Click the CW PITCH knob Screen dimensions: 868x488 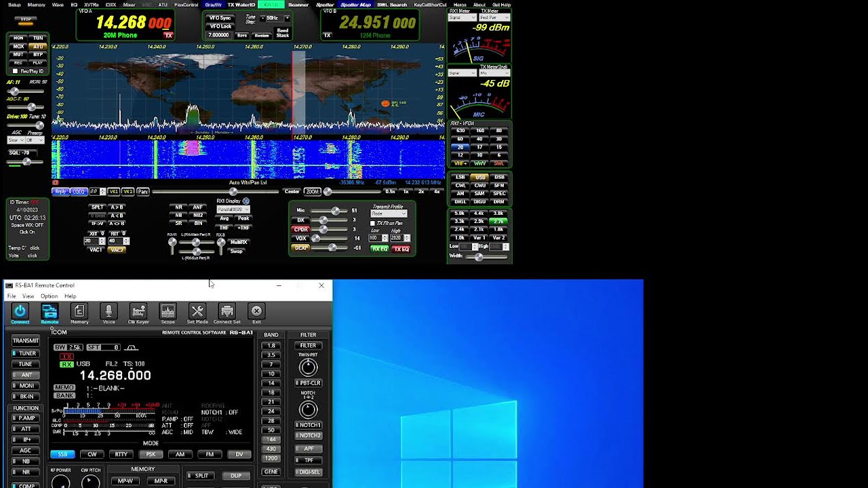(x=90, y=482)
